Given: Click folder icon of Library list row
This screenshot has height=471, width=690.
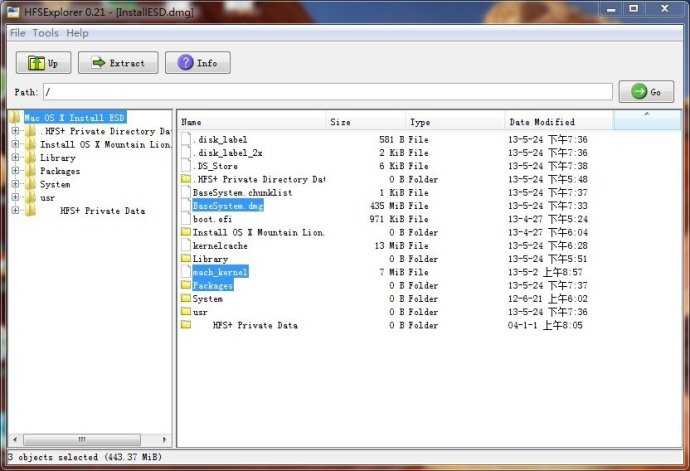Looking at the screenshot, I should (x=186, y=258).
